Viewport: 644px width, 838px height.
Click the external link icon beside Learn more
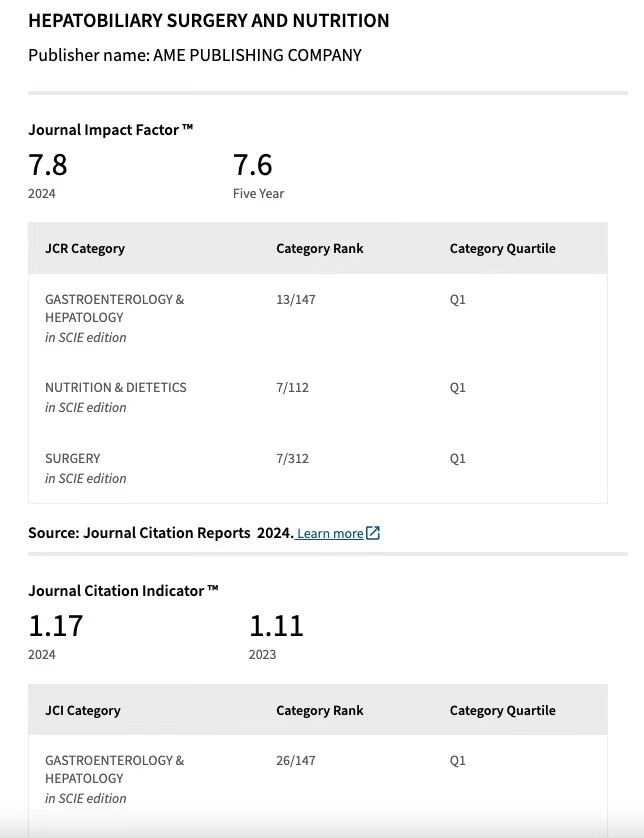[x=373, y=533]
